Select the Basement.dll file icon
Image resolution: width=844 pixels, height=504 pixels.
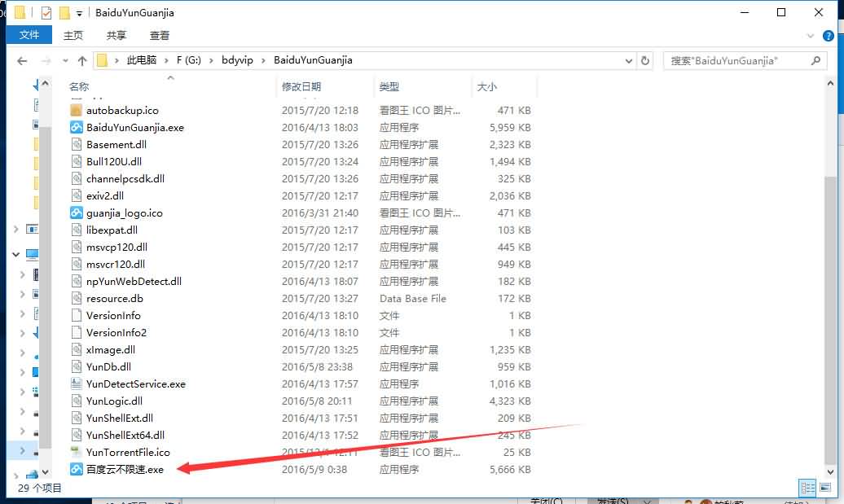click(77, 145)
